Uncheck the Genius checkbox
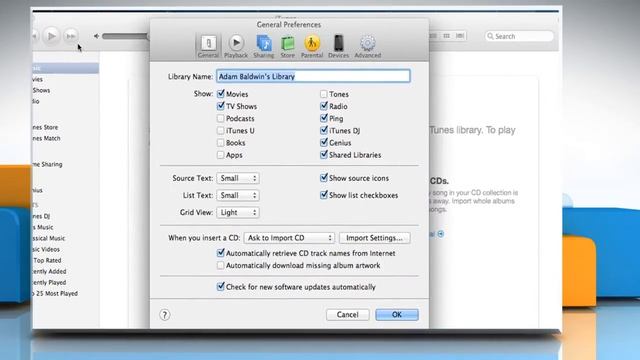The image size is (640, 360). coord(324,142)
